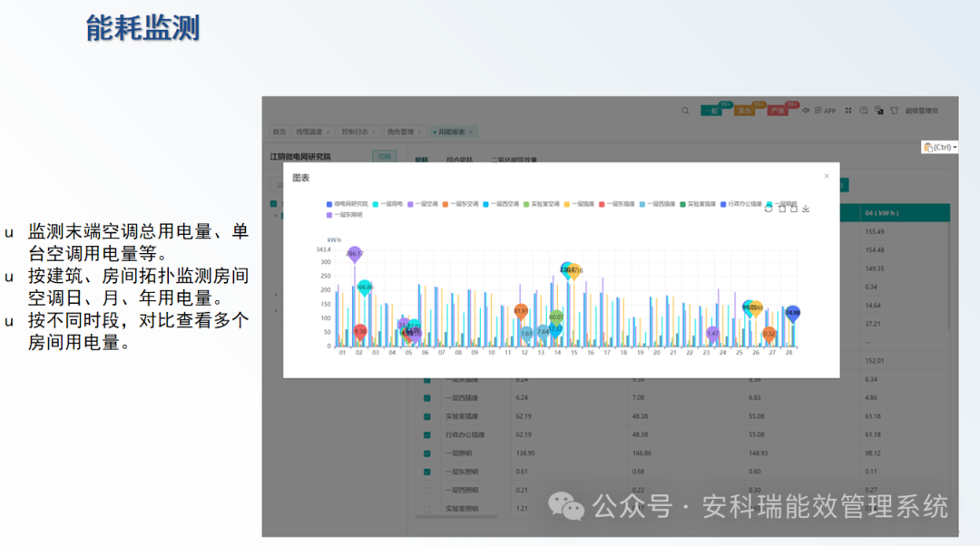Open the 严重 alarm badge

click(x=777, y=111)
